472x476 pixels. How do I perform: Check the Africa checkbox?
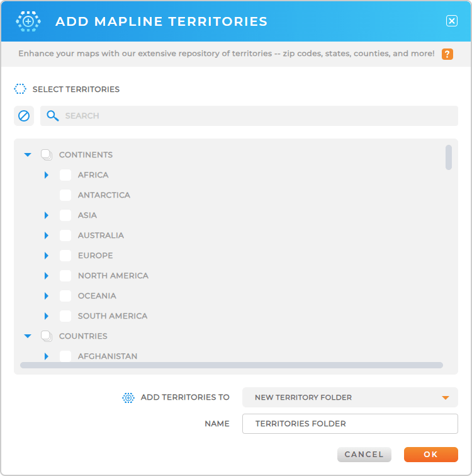(x=65, y=175)
